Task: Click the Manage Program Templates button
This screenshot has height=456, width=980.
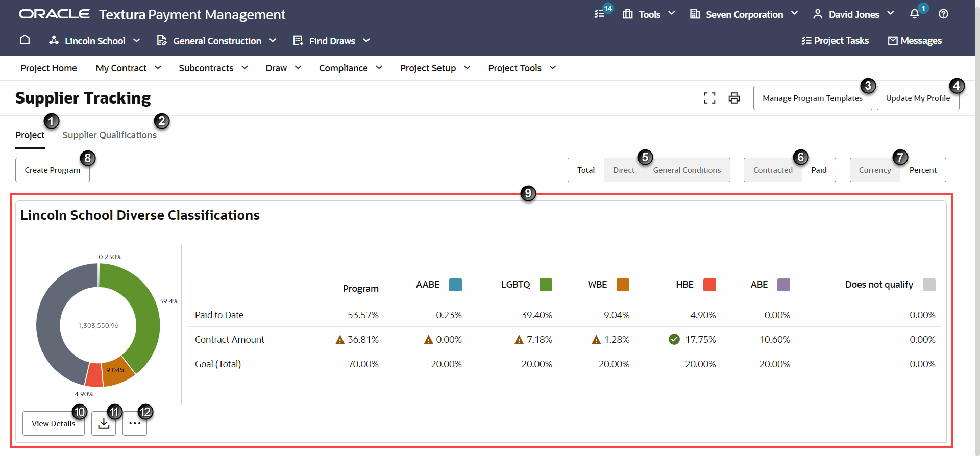Action: [x=813, y=98]
